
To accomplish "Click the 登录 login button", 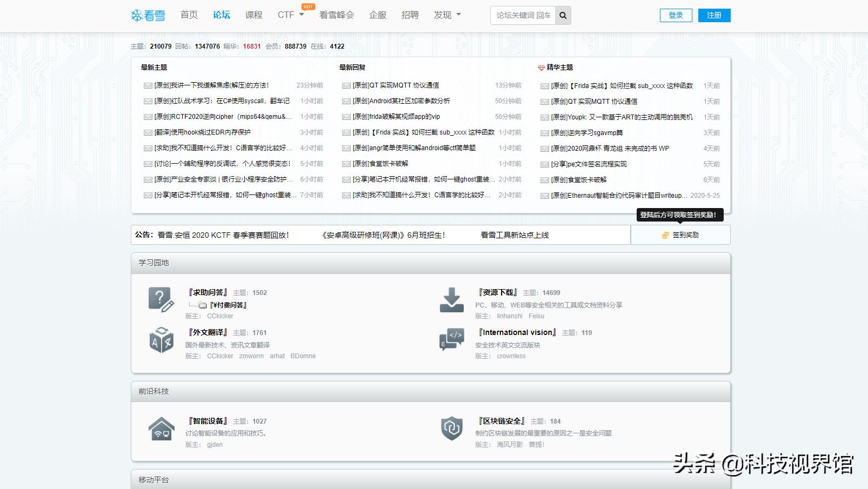I will [x=676, y=15].
